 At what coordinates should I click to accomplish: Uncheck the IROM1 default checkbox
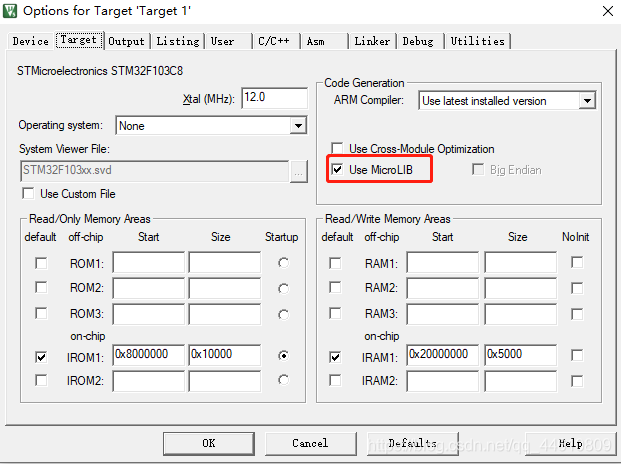[41, 357]
